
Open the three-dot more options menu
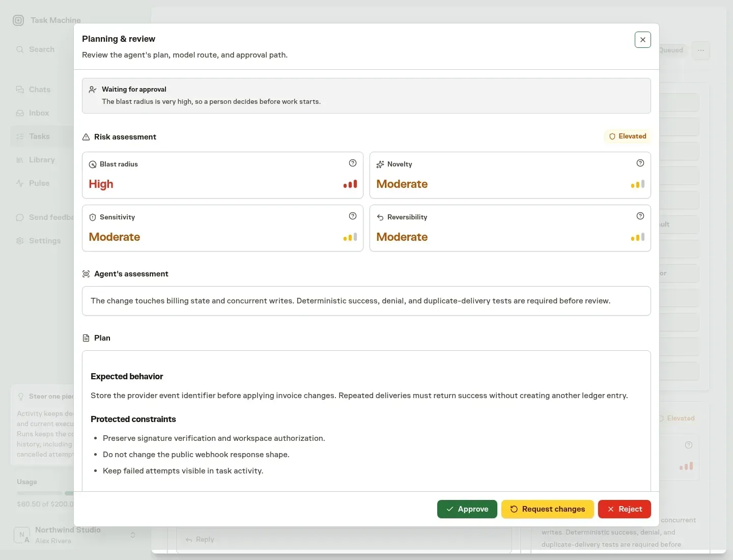[x=701, y=50]
